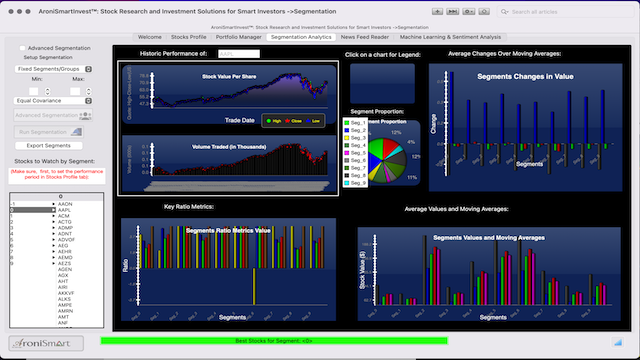This screenshot has height=360, width=640.
Task: Open the gear options toolbar button
Action: (x=469, y=11)
